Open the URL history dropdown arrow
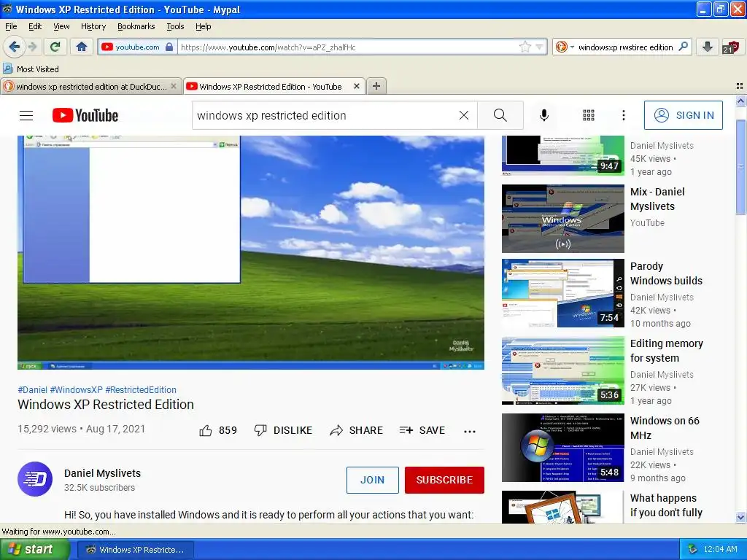The image size is (747, 560). [x=539, y=47]
